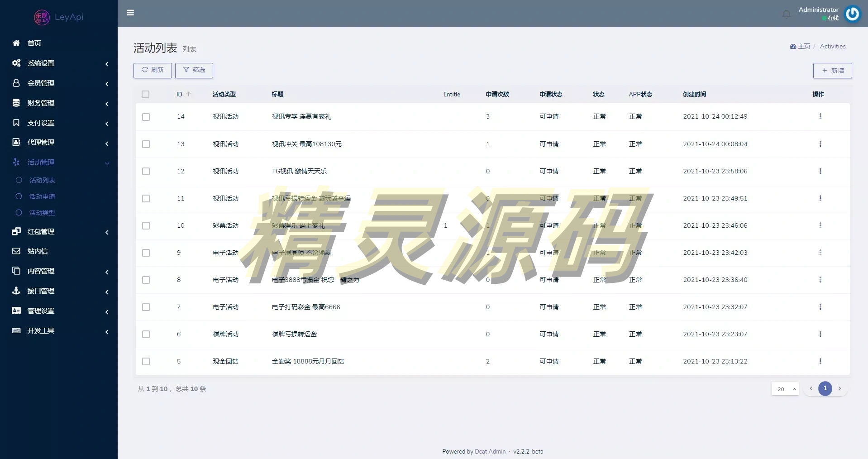Screen dimensions: 868x459
Task: Expand the 内容管理 menu chevron
Action: click(107, 272)
